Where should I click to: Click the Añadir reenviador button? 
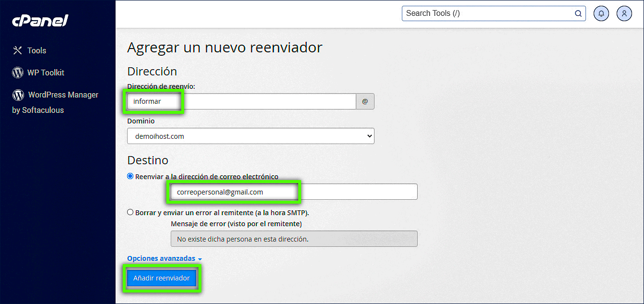pos(161,278)
